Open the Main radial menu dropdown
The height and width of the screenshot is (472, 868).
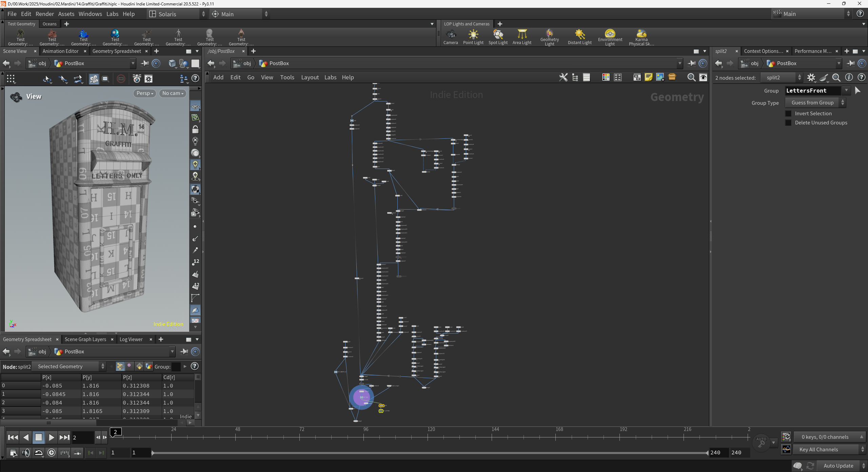[x=239, y=14]
